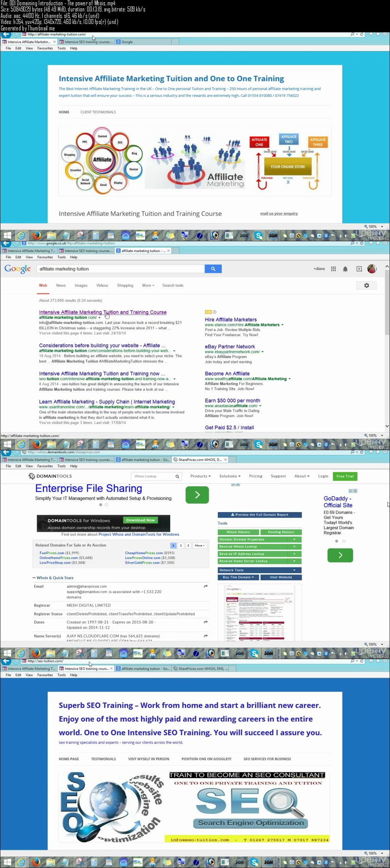This screenshot has width=390, height=868.
Task: Close the SharePrices.com WHOIS tab
Action: [225, 460]
